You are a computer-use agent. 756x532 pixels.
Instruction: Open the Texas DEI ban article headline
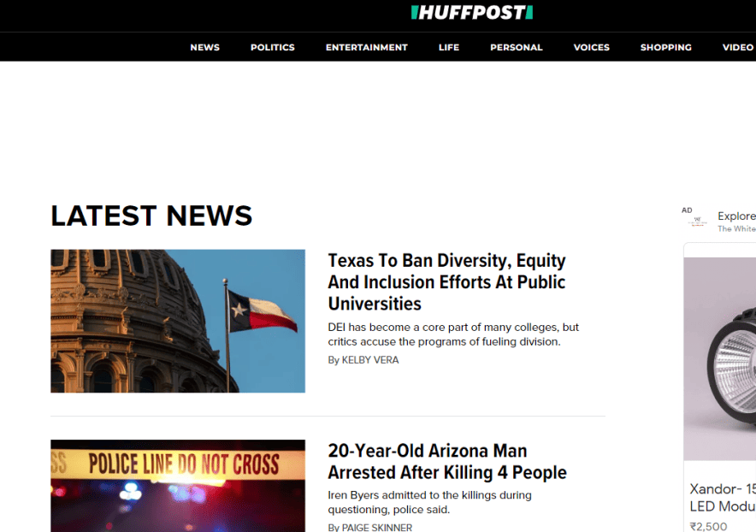(x=446, y=281)
